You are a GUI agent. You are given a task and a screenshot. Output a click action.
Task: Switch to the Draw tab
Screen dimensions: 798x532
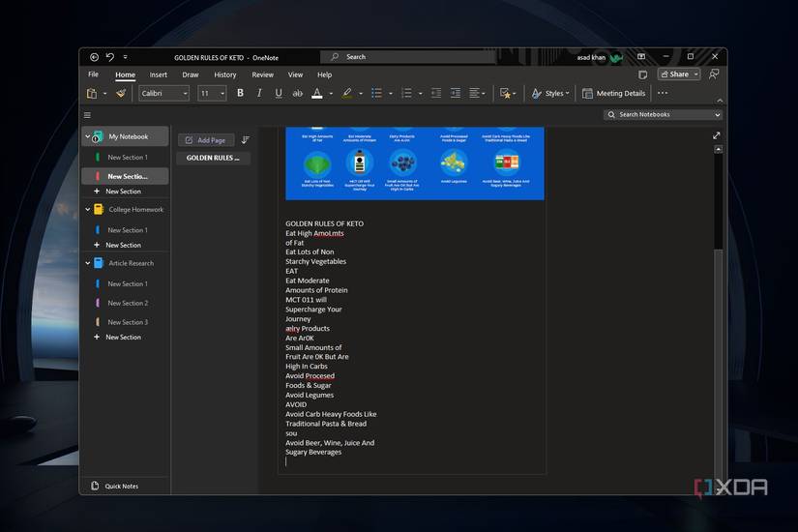coord(191,74)
